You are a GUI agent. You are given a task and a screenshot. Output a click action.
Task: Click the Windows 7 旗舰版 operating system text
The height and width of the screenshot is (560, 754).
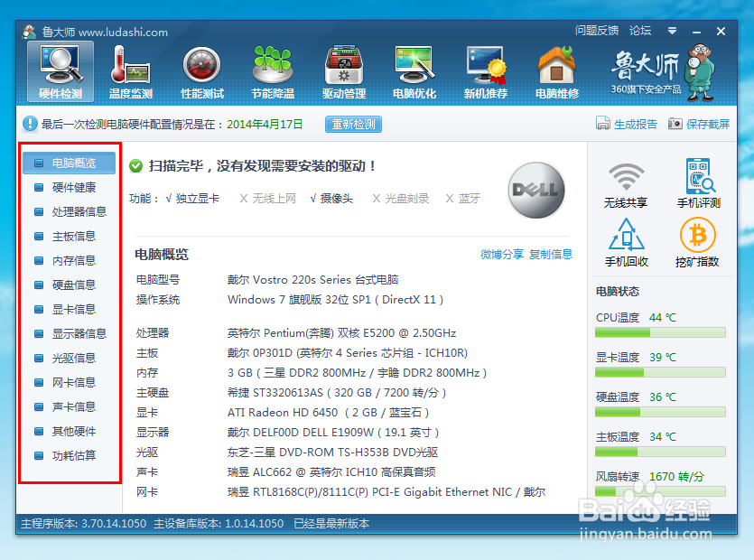(335, 300)
